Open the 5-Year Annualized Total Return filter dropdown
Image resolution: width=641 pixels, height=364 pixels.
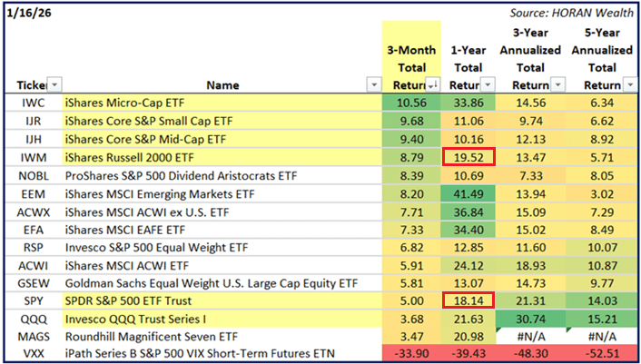point(630,85)
